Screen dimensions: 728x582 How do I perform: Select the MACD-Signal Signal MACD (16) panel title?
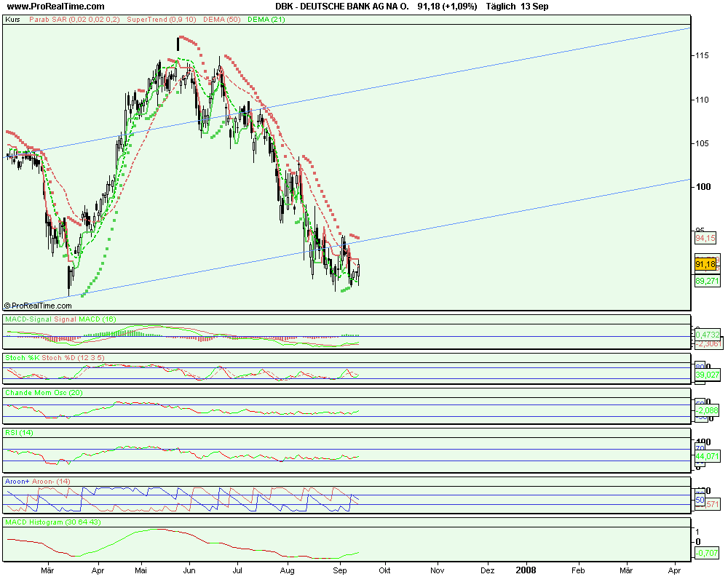62,319
